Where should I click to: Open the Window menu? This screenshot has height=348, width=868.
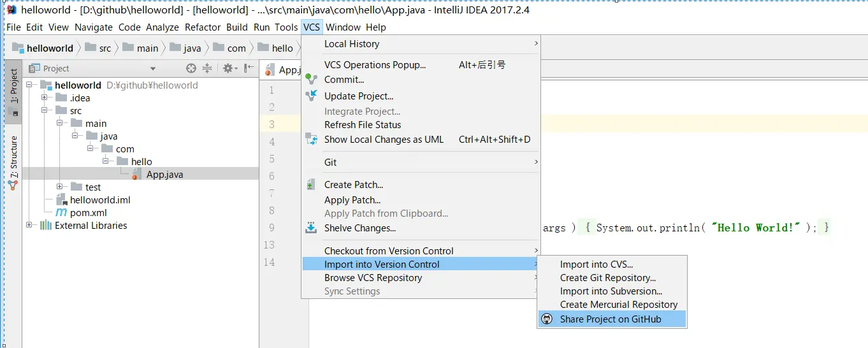point(344,27)
